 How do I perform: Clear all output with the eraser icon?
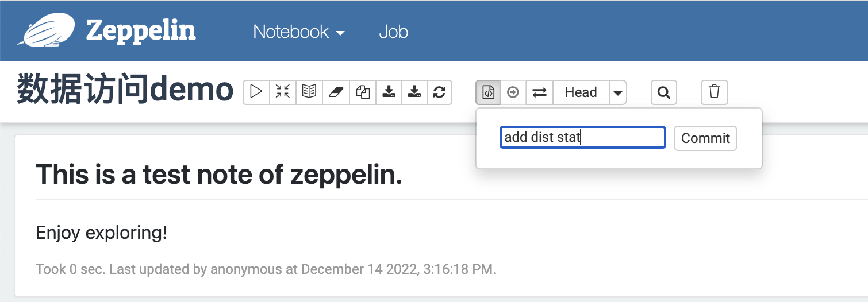coord(336,92)
